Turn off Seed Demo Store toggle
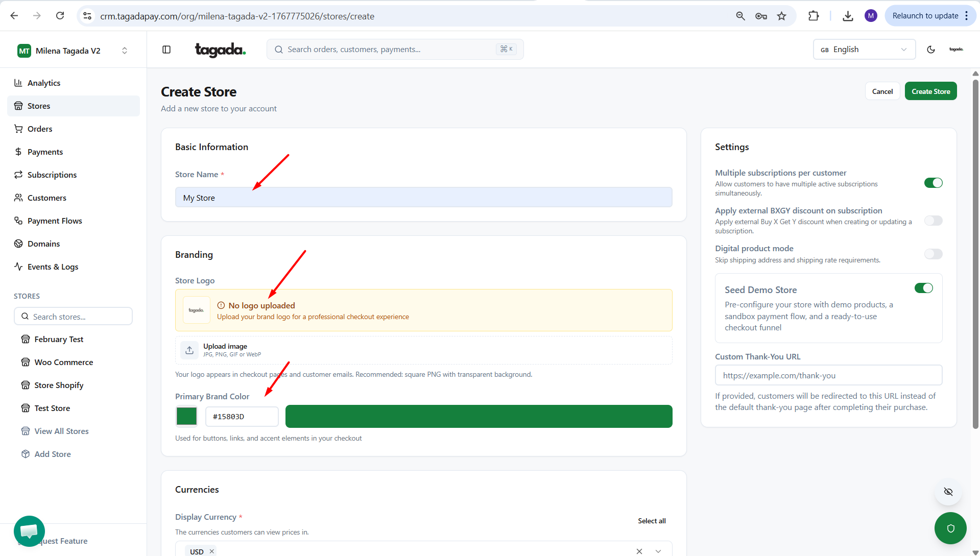 [923, 288]
